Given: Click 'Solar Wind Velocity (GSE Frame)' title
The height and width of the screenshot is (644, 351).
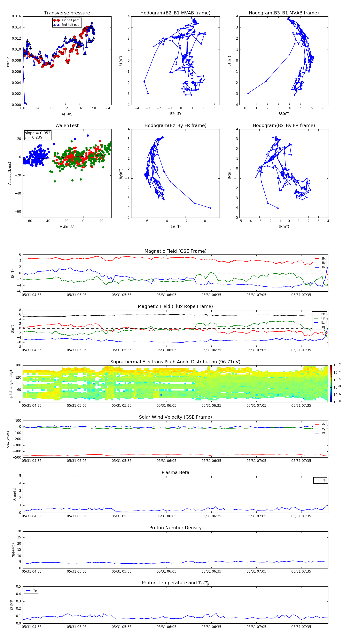Looking at the screenshot, I should [175, 417].
